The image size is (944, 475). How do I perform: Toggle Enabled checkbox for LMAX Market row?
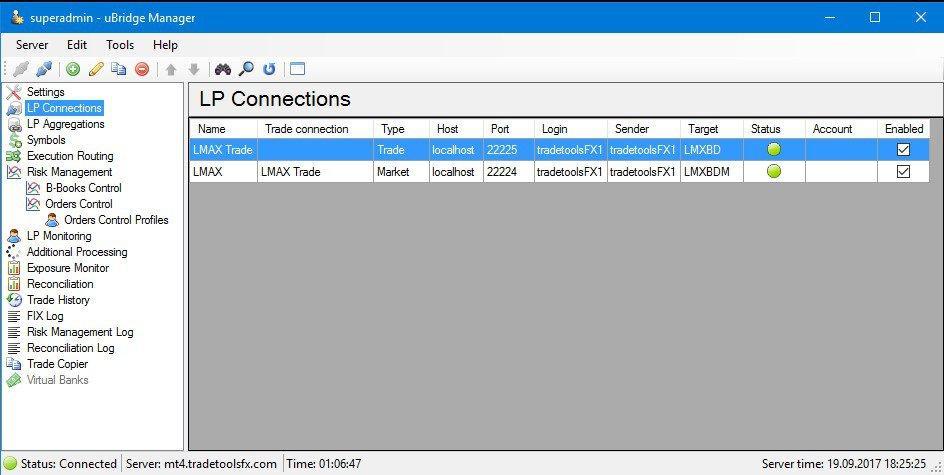tap(903, 171)
